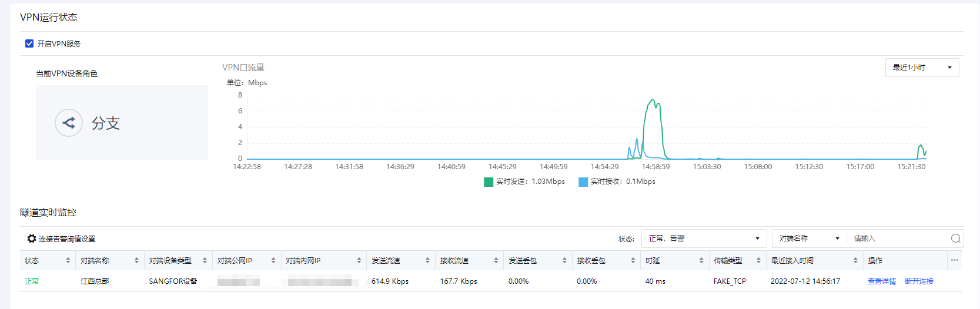Open the column options ellipsis menu
980x309 pixels.
[954, 260]
